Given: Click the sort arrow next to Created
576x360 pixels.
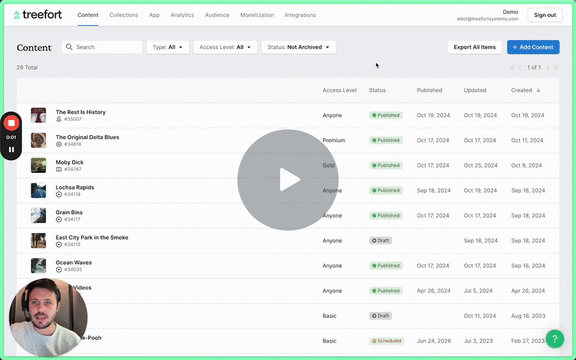Looking at the screenshot, I should pos(538,90).
